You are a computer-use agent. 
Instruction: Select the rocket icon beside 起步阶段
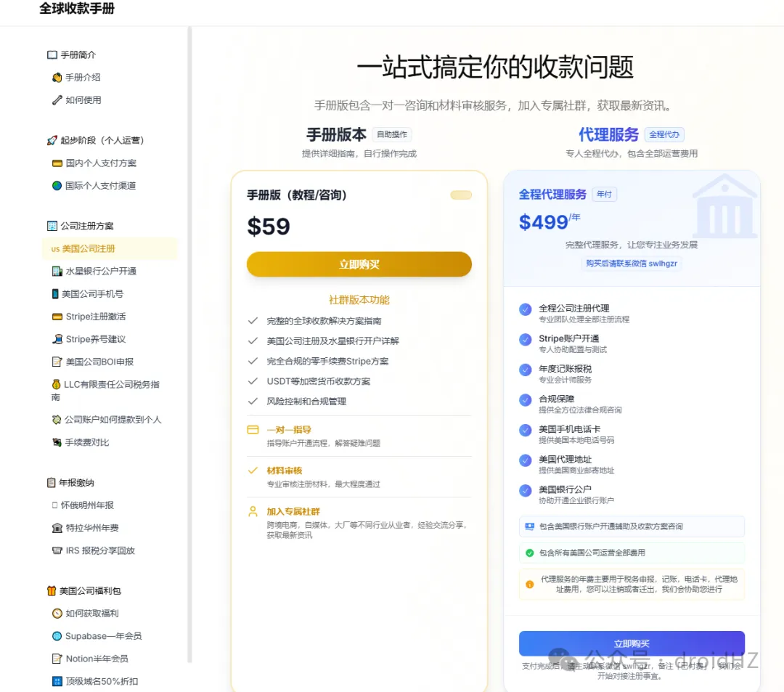[x=52, y=139]
